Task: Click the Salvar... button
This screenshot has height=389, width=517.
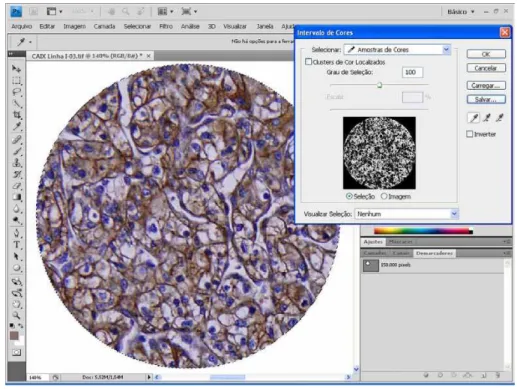Action: pyautogui.click(x=486, y=100)
